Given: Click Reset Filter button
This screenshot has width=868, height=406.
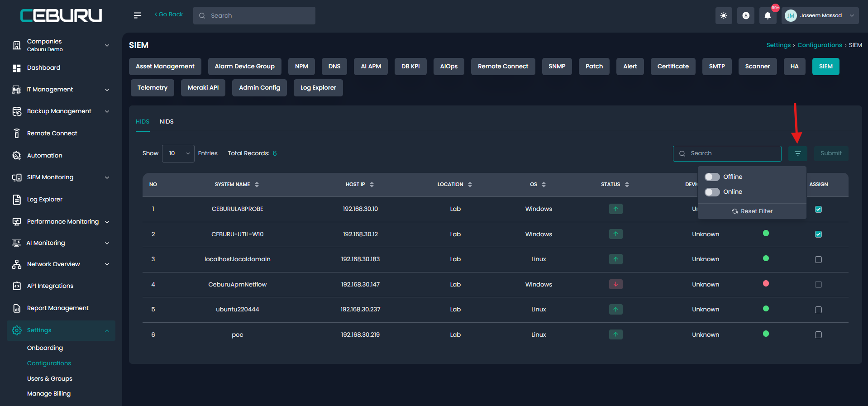Looking at the screenshot, I should 752,211.
